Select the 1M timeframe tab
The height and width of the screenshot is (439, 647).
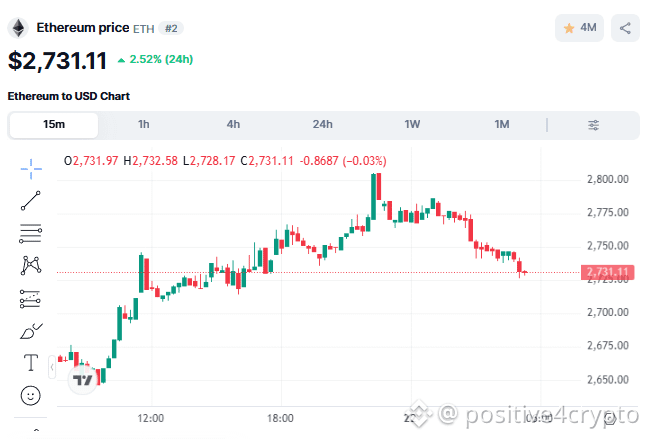click(502, 125)
